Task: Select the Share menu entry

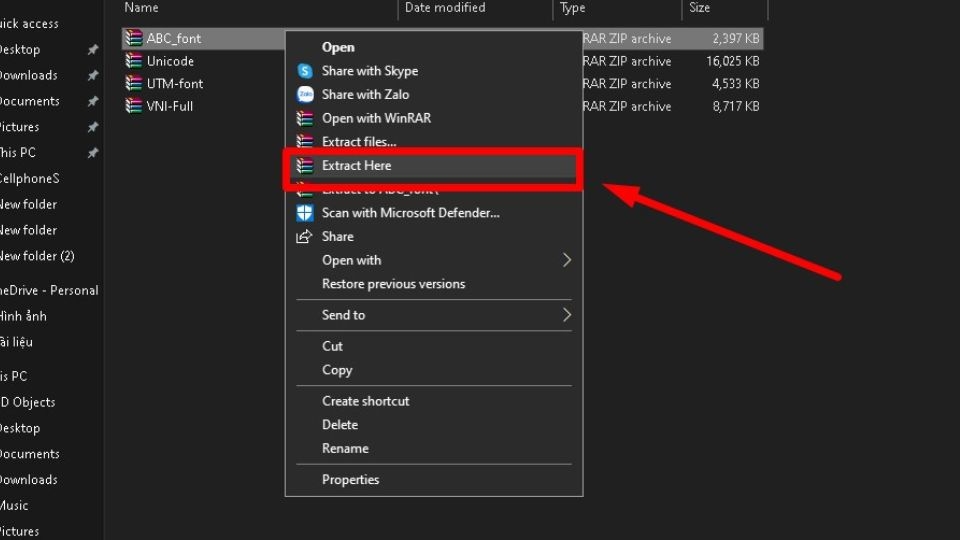Action: (337, 236)
